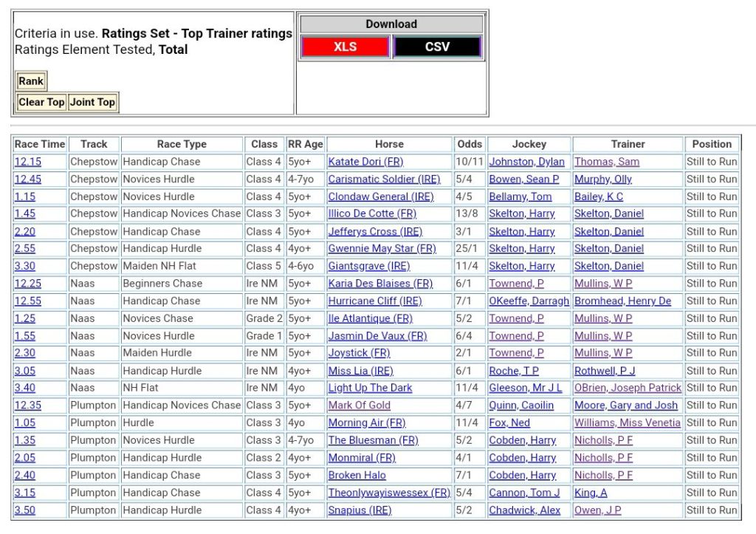View trainer Williams, Miss Venetia page

tap(627, 423)
